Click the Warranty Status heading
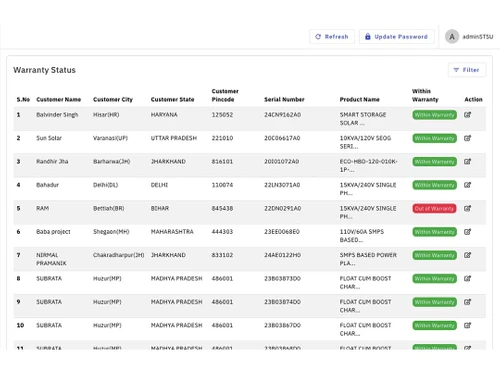The height and width of the screenshot is (375, 500). click(x=44, y=70)
